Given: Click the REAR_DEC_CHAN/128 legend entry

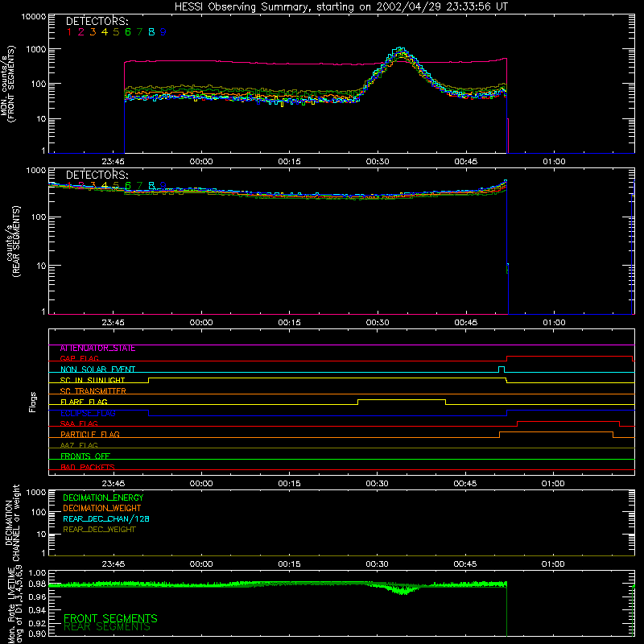Looking at the screenshot, I should (x=106, y=519).
